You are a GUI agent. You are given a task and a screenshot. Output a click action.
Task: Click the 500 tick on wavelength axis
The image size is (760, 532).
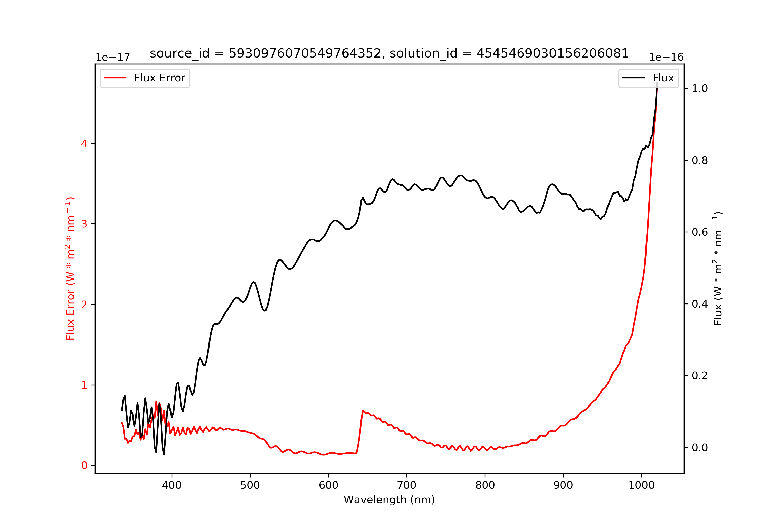point(250,485)
